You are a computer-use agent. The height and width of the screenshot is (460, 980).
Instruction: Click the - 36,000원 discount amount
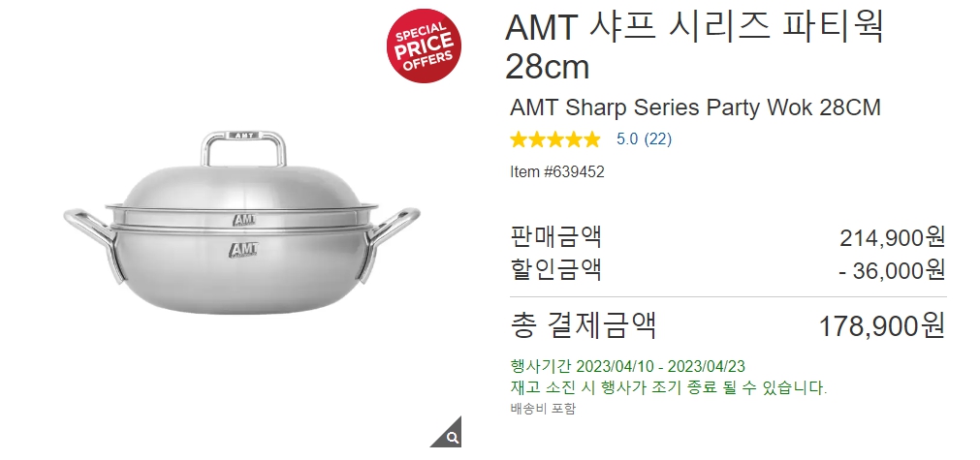(x=892, y=271)
